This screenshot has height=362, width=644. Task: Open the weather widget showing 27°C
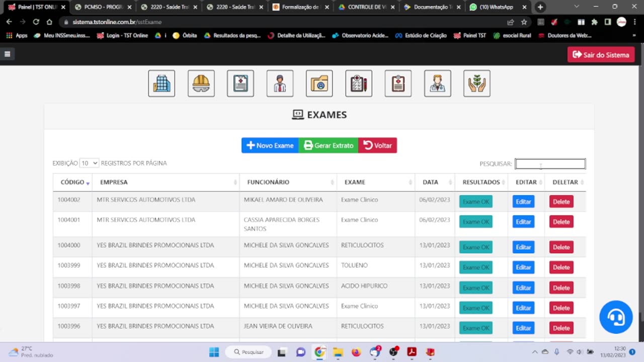[x=31, y=352]
